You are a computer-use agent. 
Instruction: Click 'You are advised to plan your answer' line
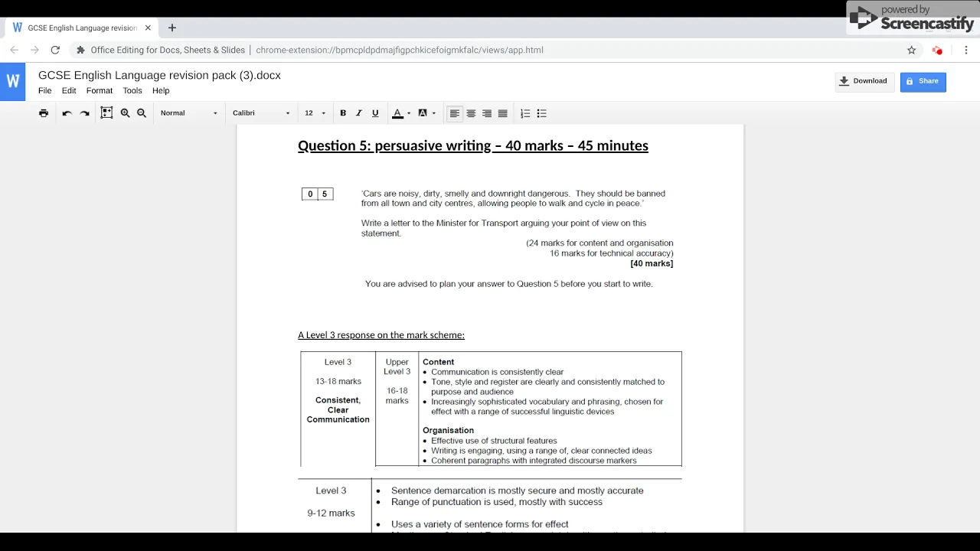509,284
